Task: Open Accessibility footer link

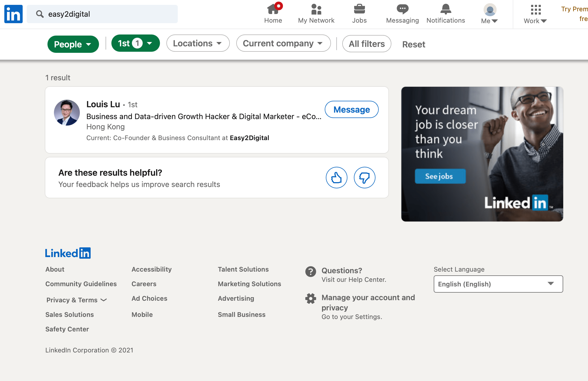Action: coord(152,269)
